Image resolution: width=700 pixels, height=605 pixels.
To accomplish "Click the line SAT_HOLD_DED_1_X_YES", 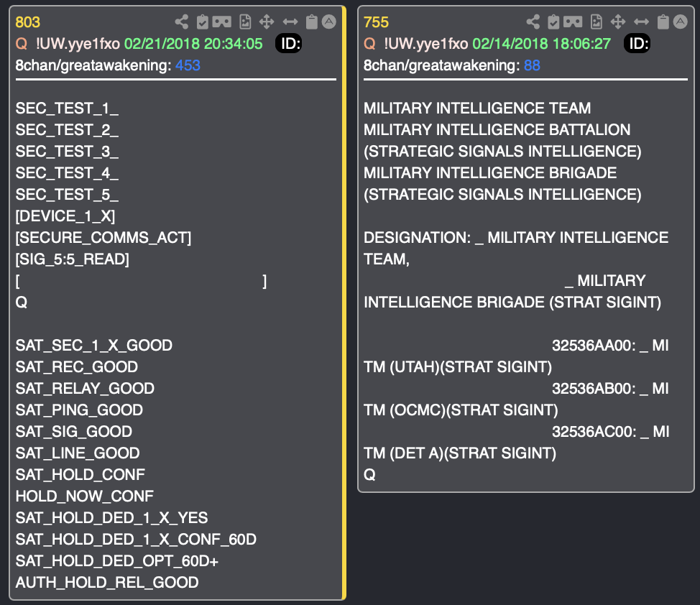I will 111,518.
